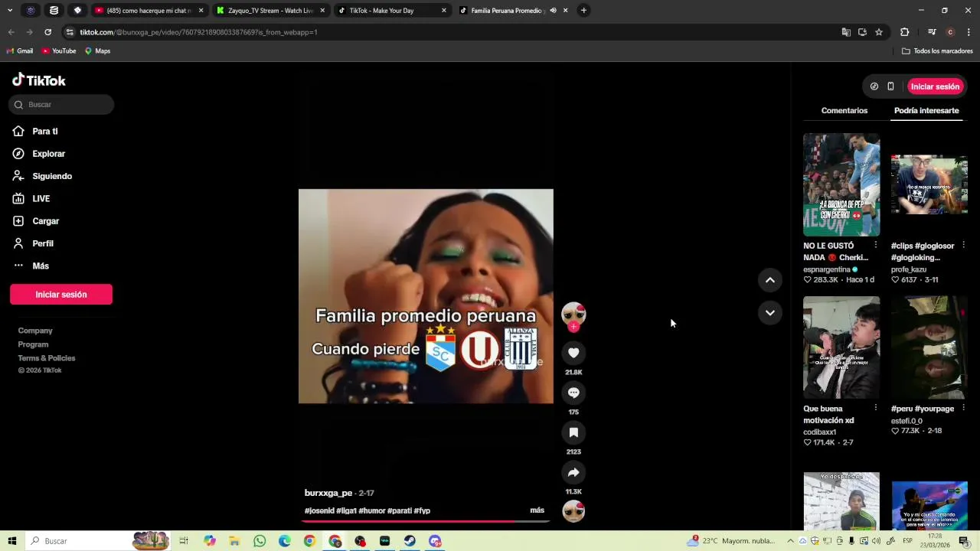Expand the Program footer link
Screen dimensions: 980x551
click(x=33, y=344)
